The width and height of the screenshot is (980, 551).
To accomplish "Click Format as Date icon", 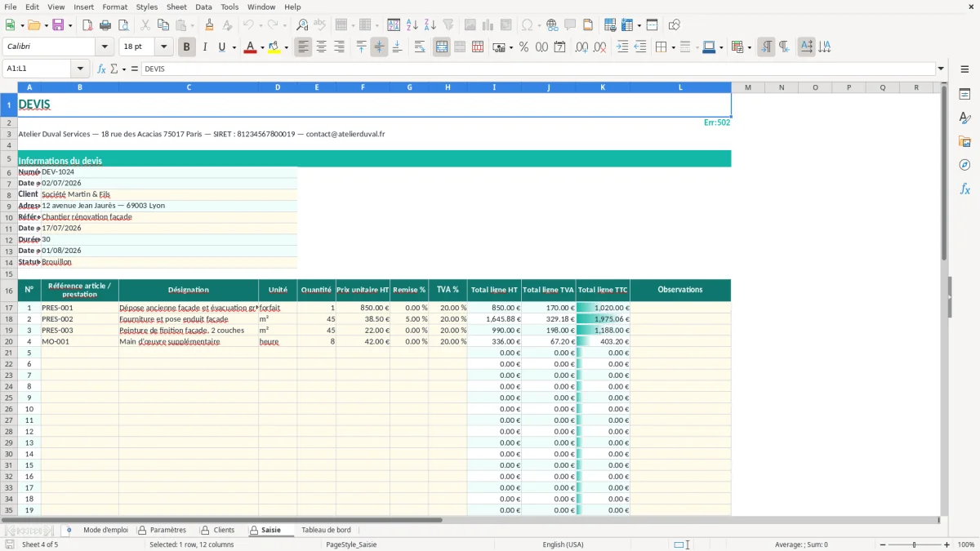I will click(x=559, y=47).
